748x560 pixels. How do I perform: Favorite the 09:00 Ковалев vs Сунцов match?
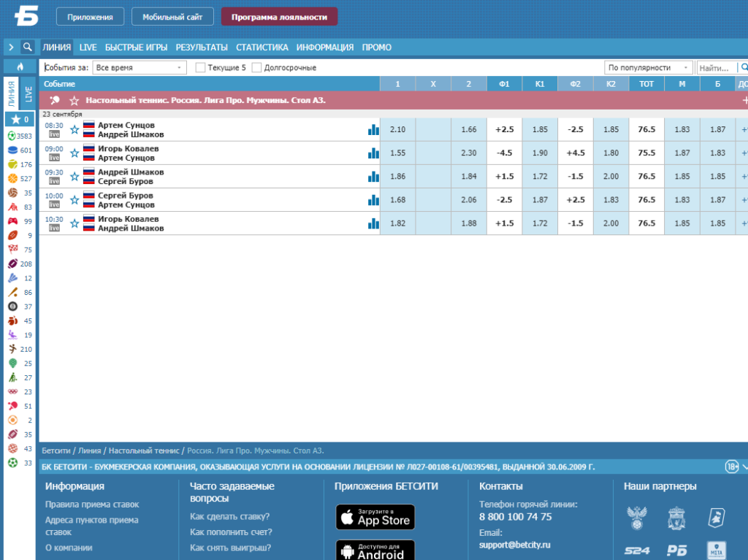(75, 153)
